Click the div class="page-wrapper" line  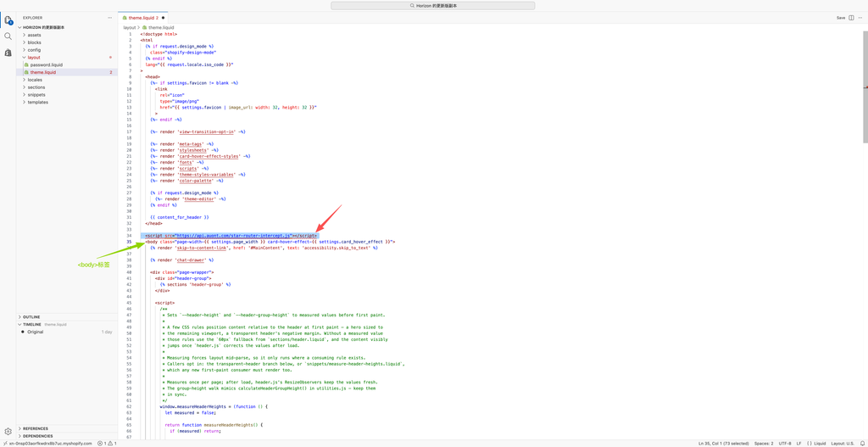click(x=182, y=272)
